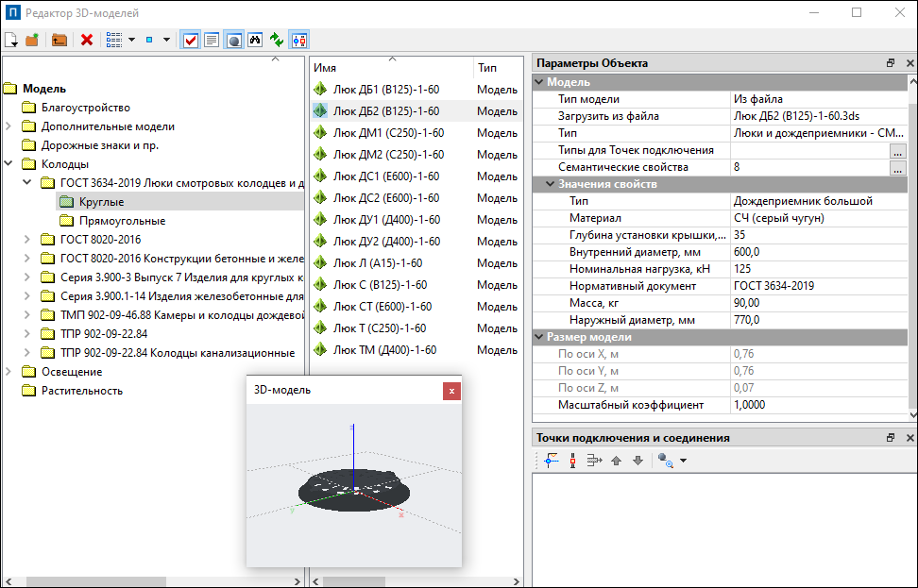Select Люк ДМ1 (С250)-1-60 model

389,133
